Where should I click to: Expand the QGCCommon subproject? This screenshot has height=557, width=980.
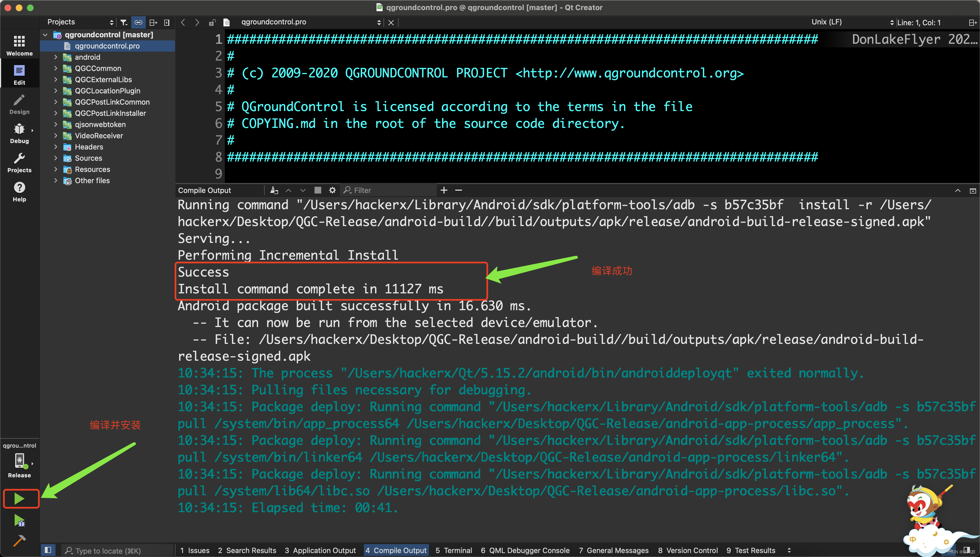56,68
